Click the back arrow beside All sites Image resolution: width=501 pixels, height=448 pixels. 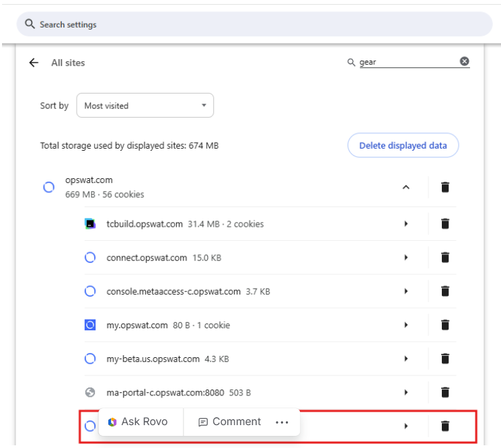(x=34, y=63)
